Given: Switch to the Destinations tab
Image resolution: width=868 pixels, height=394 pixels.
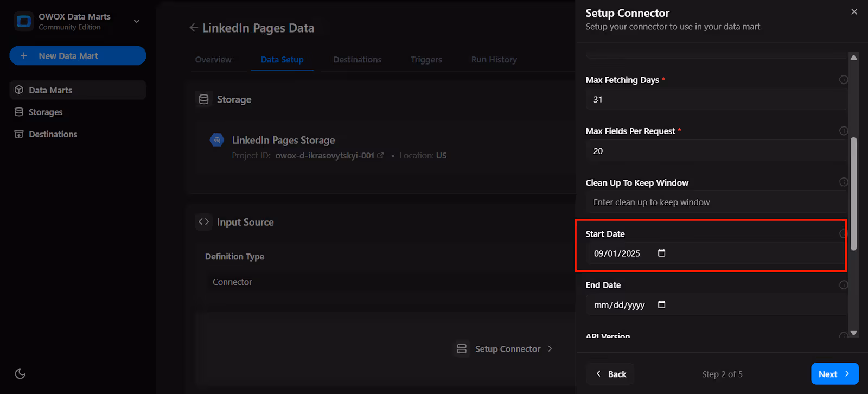Looking at the screenshot, I should [358, 60].
